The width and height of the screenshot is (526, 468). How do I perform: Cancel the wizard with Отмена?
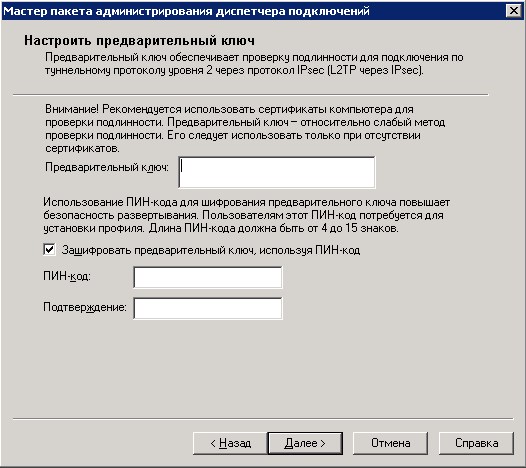click(390, 444)
